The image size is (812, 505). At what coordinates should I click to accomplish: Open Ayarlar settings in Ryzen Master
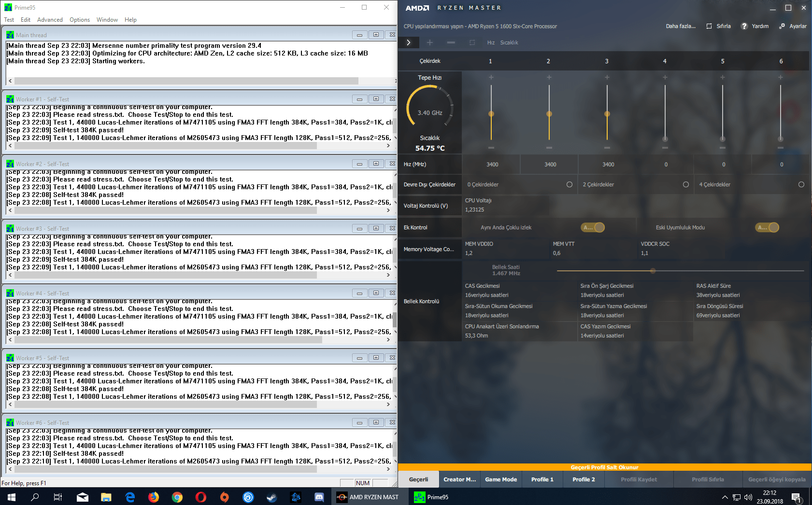pos(793,26)
